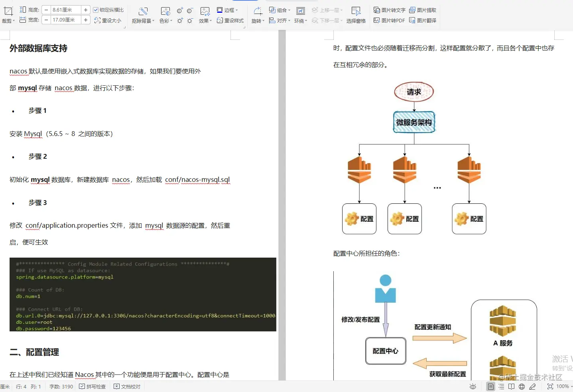Open the 色彩 color dropdown
This screenshot has width=573, height=392.
tap(165, 20)
